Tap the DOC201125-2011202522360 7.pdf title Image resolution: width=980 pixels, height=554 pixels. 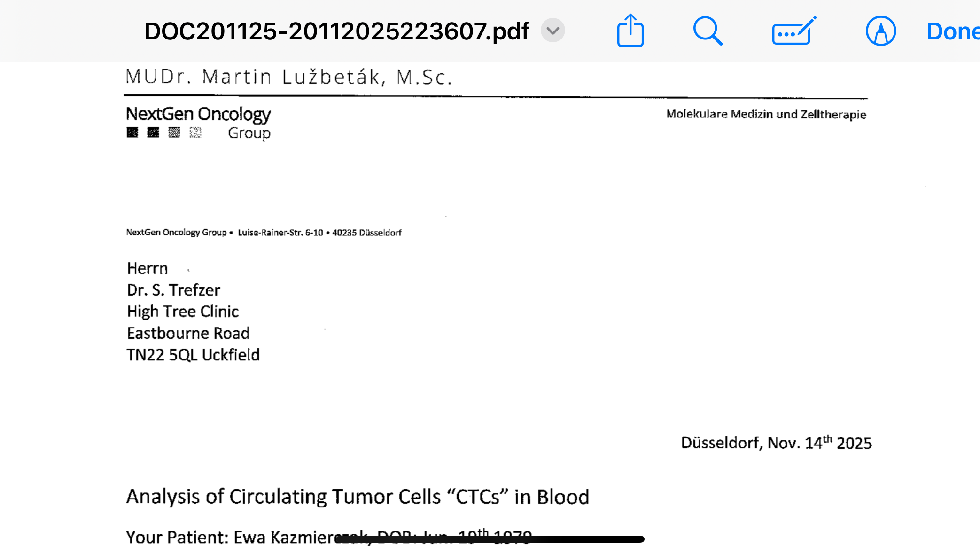336,31
